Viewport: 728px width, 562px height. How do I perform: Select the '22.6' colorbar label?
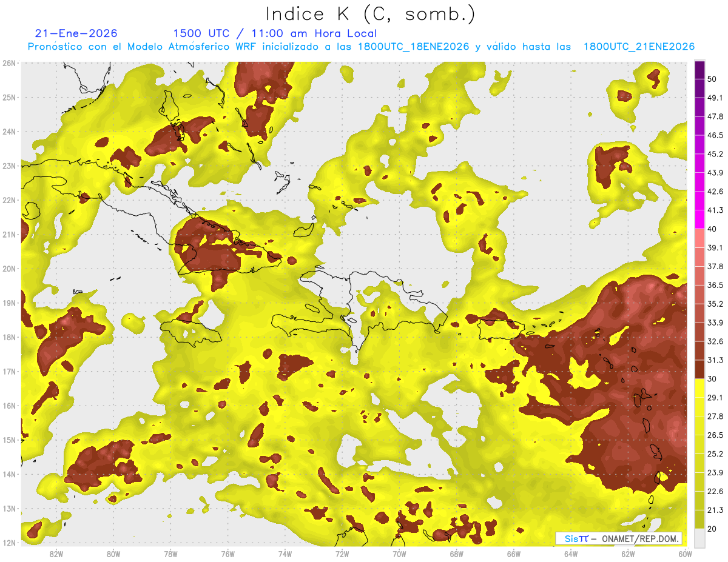[715, 492]
